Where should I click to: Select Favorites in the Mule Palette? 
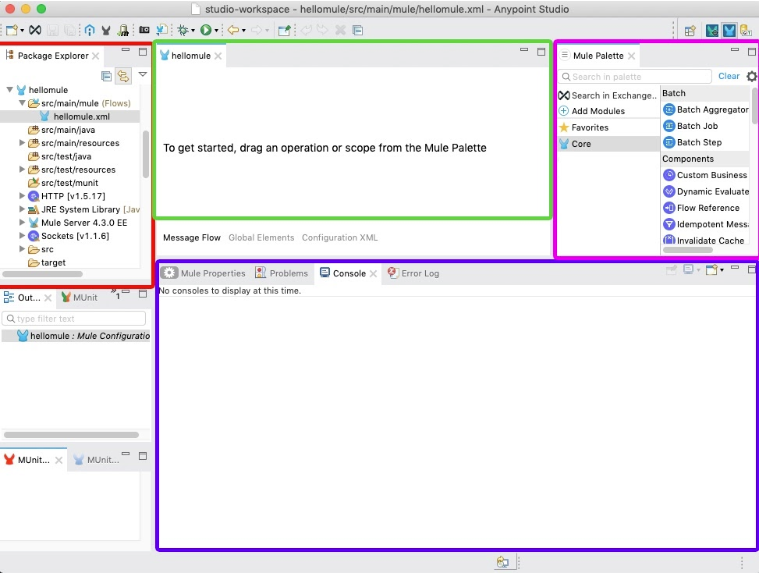pos(584,127)
